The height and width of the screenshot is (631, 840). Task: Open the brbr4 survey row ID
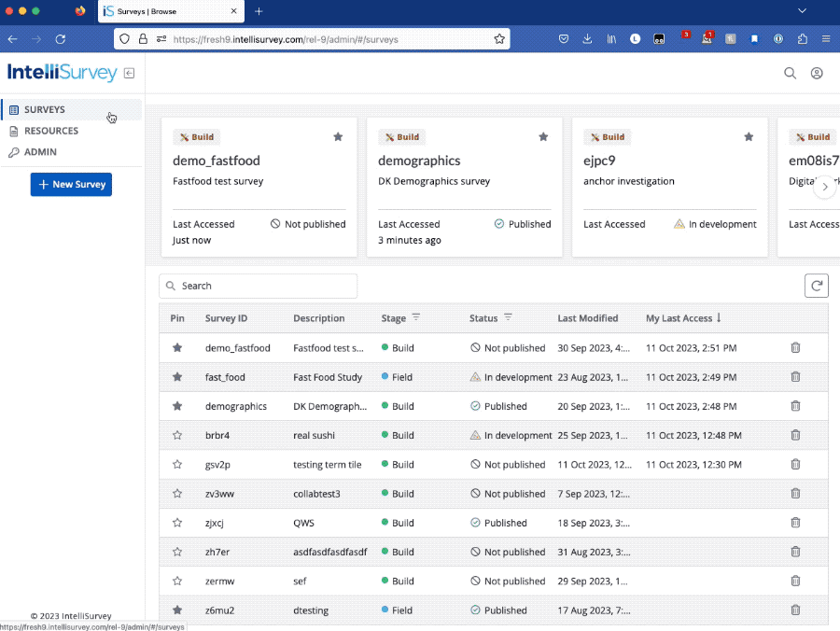point(217,436)
